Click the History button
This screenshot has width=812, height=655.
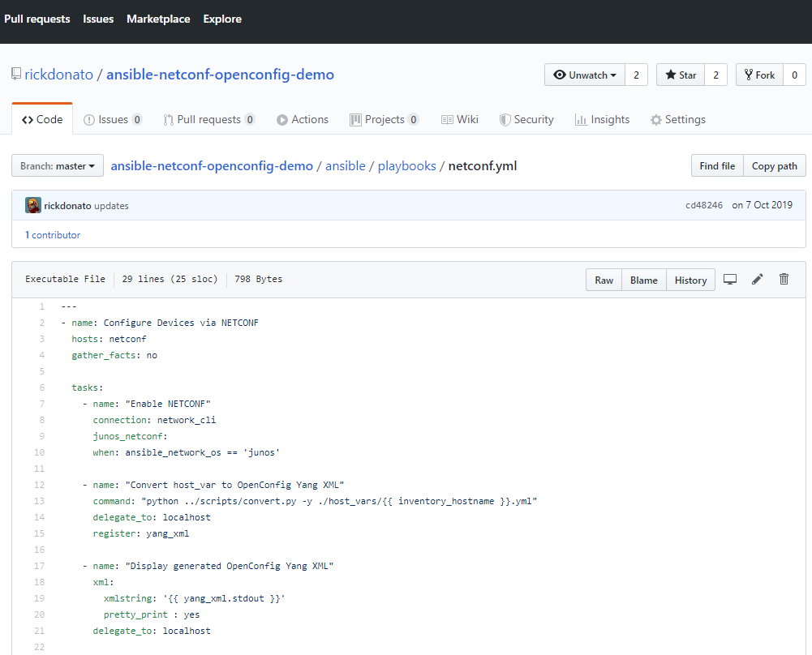pos(690,280)
